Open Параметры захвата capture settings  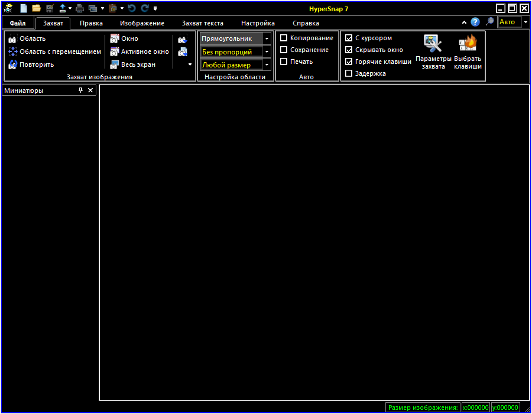tap(433, 52)
